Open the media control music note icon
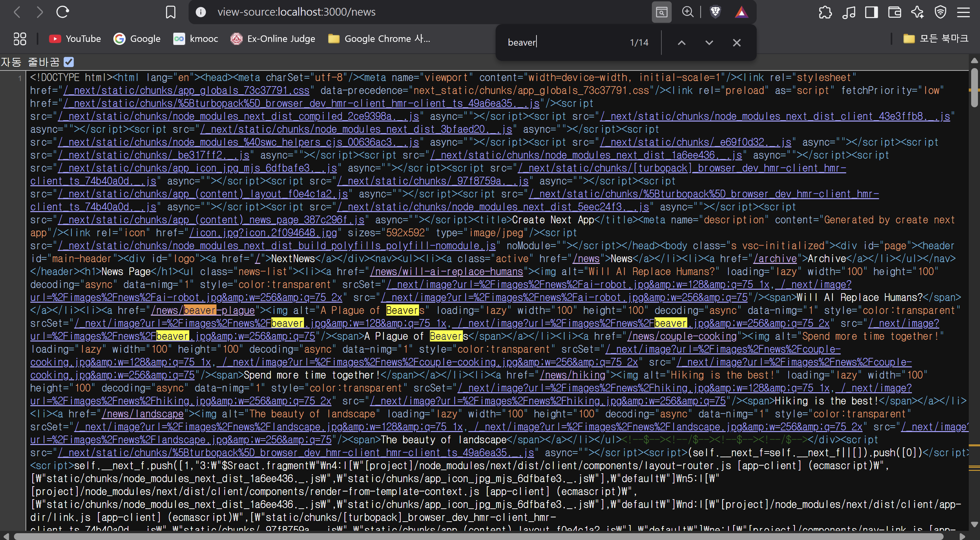 (848, 12)
